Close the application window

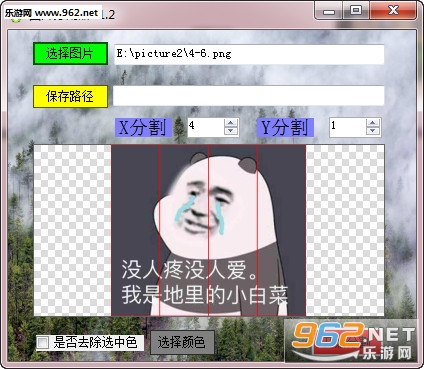point(393,11)
